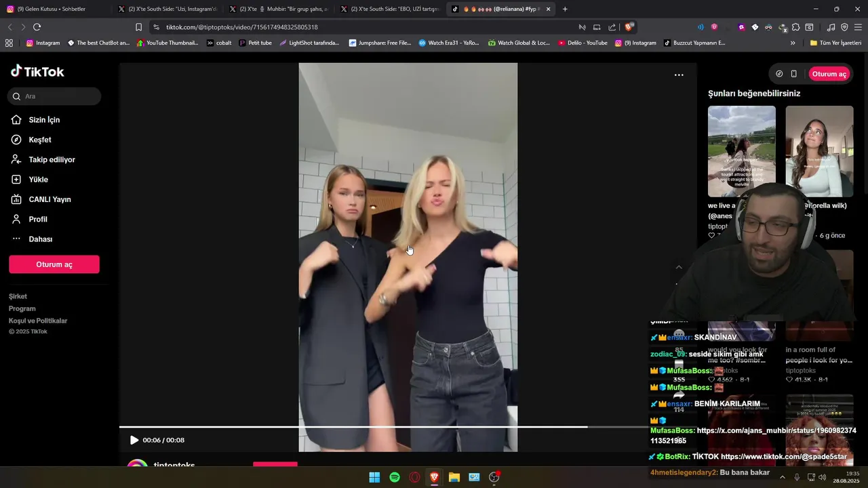
Task: Click the get-app coin icon
Action: [x=779, y=74]
